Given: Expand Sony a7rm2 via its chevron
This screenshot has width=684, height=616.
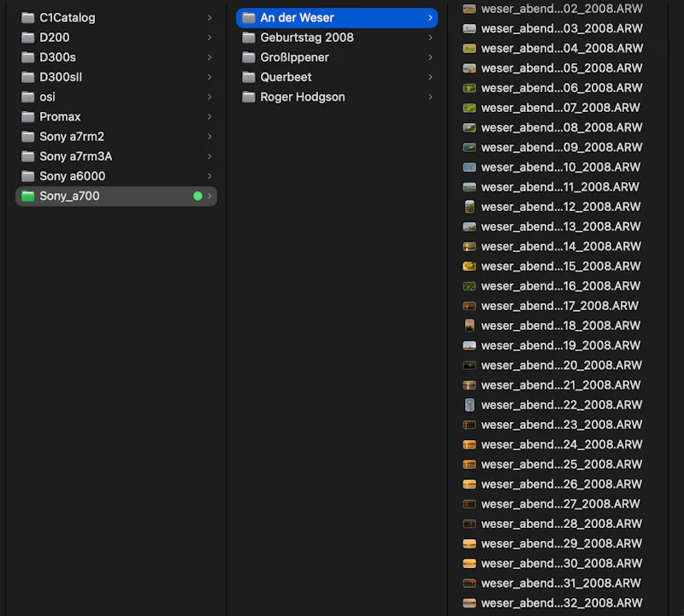Looking at the screenshot, I should (209, 137).
